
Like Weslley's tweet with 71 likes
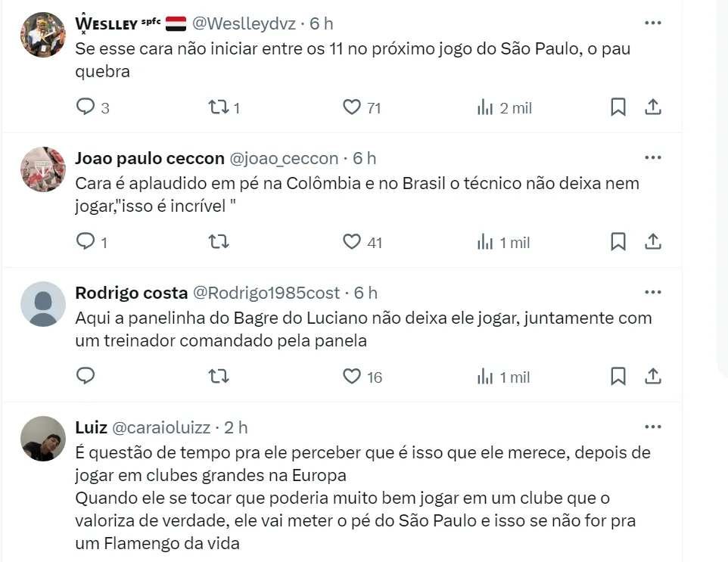pos(352,107)
